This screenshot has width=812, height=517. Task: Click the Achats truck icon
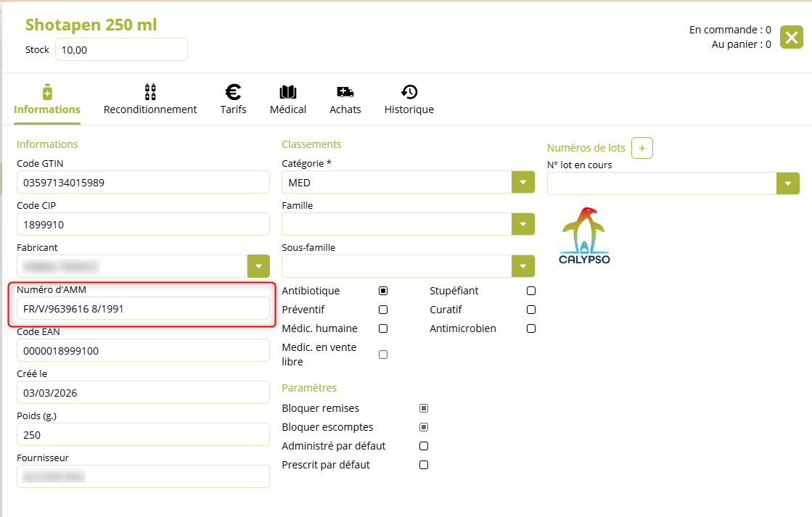click(345, 92)
